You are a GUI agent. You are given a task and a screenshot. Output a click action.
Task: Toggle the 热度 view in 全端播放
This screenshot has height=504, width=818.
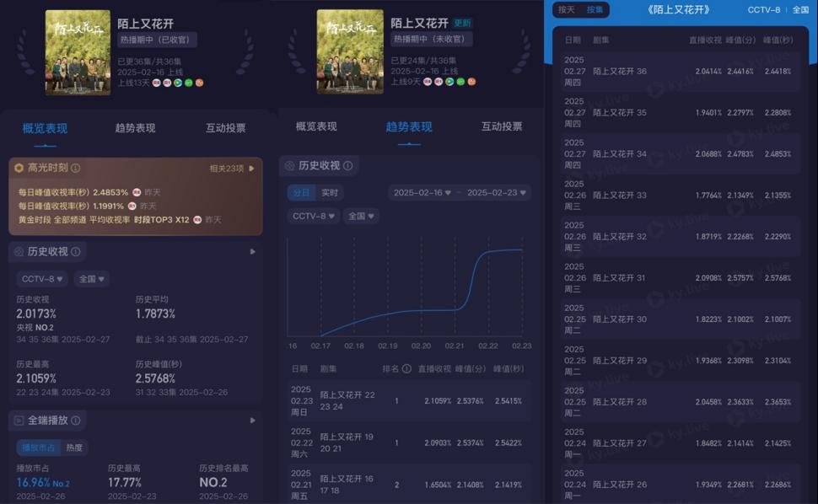tap(74, 448)
